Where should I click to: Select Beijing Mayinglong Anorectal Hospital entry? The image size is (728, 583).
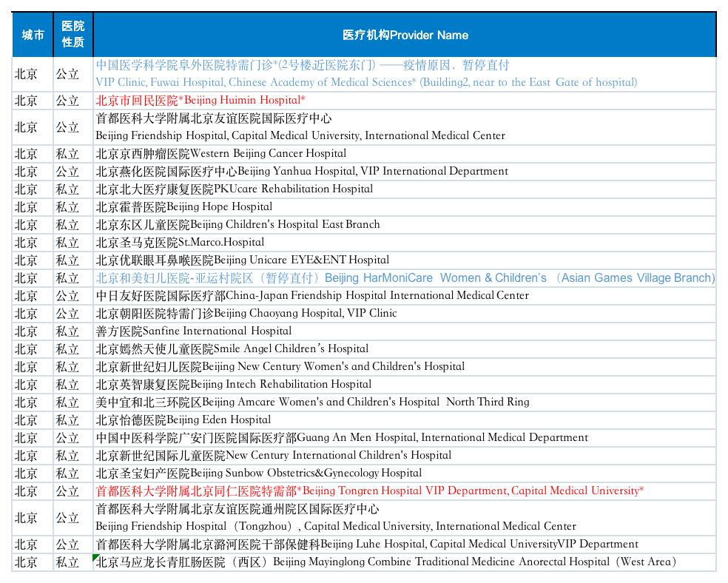coord(405,562)
